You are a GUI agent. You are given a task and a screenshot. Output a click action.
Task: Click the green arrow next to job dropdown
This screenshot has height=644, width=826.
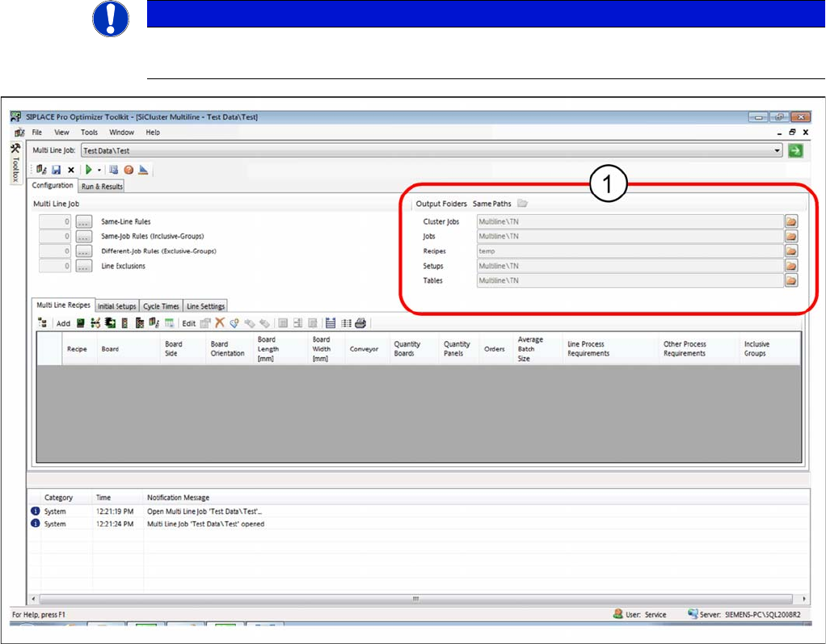coord(795,150)
